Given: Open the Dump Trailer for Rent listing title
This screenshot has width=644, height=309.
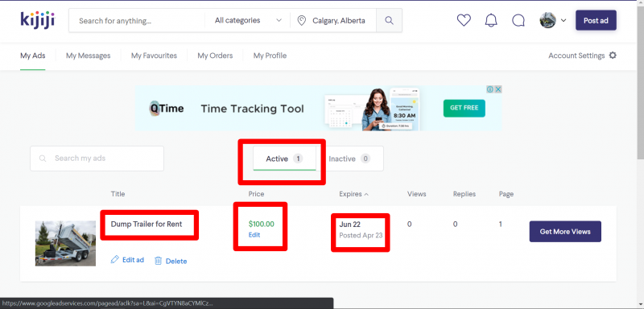Looking at the screenshot, I should [147, 224].
